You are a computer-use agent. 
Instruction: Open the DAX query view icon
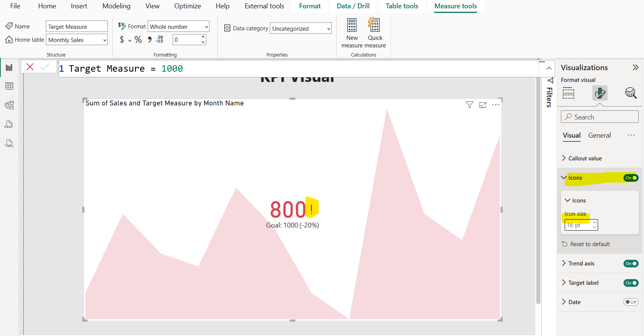pyautogui.click(x=9, y=124)
